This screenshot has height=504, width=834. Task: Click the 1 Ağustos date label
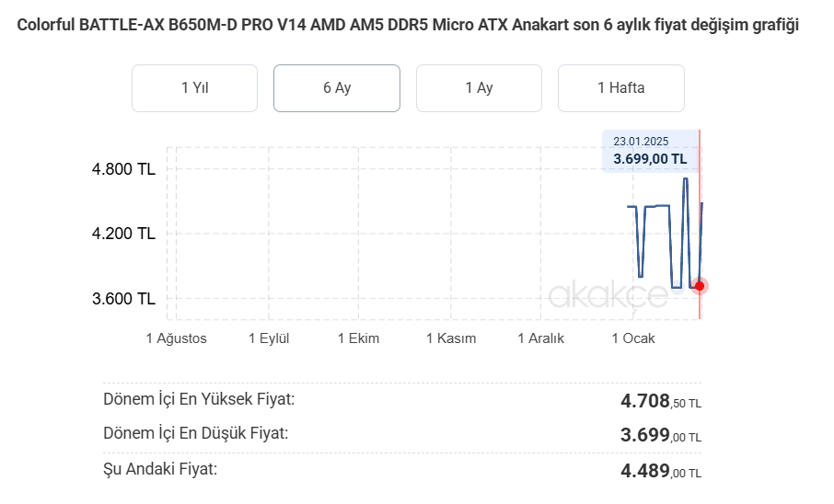tap(177, 338)
